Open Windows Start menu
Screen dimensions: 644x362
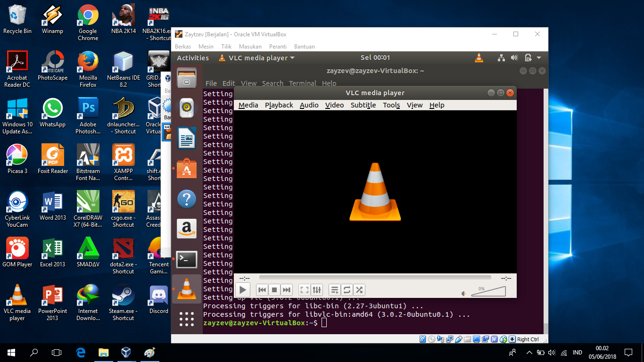(11, 352)
